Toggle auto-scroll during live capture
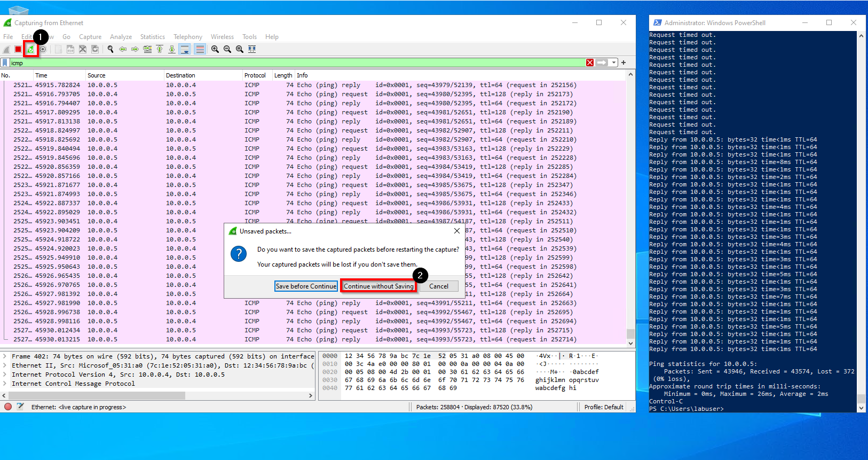Image resolution: width=868 pixels, height=460 pixels. pos(185,49)
